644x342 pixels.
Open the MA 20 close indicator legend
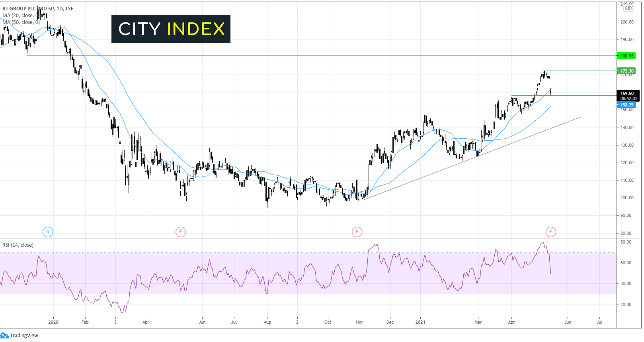pyautogui.click(x=21, y=16)
